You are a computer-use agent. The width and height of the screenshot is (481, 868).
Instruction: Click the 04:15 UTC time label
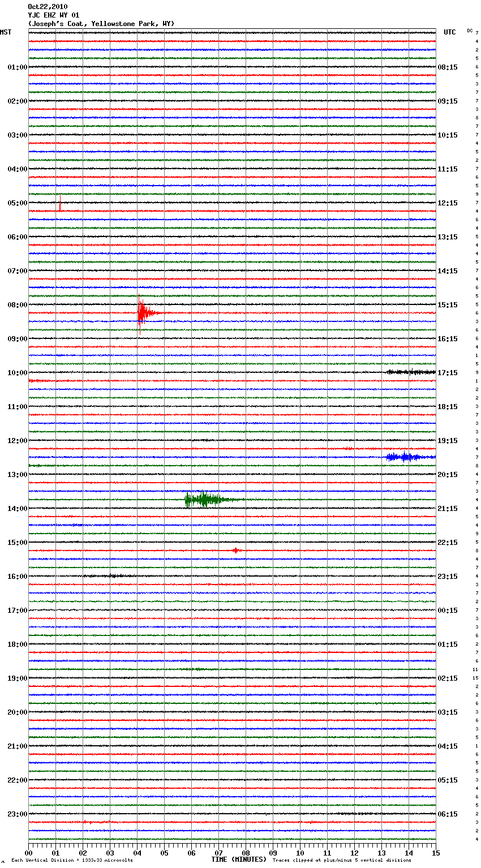point(448,746)
